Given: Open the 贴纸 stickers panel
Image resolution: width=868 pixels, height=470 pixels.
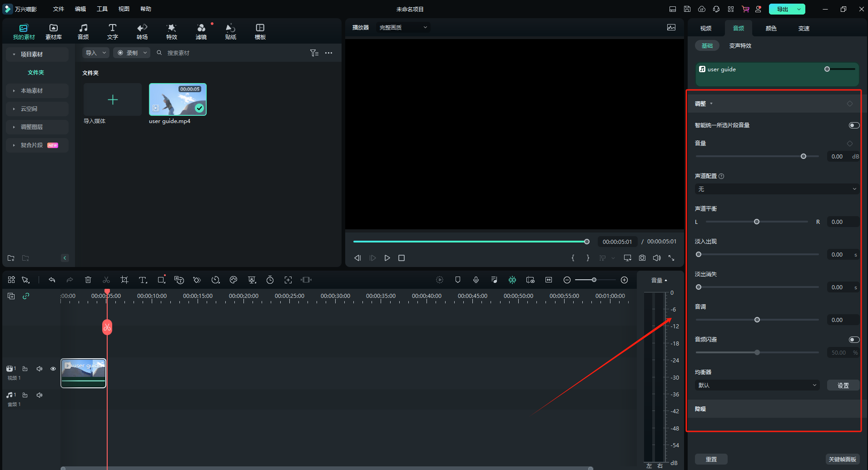Looking at the screenshot, I should [x=231, y=31].
